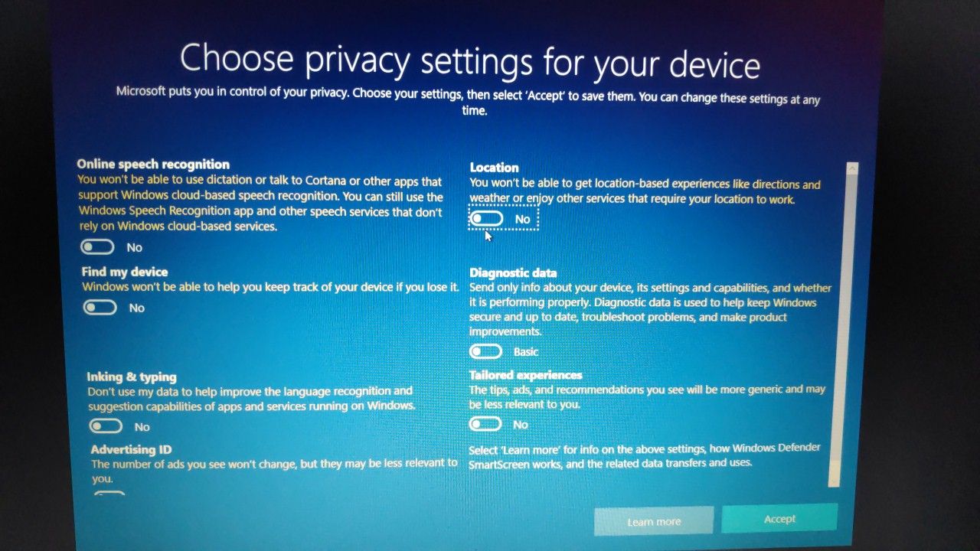Click the scrollbar up arrow
This screenshot has width=980, height=551.
[x=852, y=169]
